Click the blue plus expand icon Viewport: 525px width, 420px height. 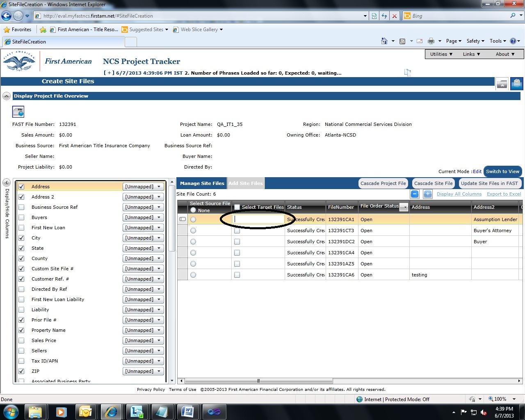point(428,194)
